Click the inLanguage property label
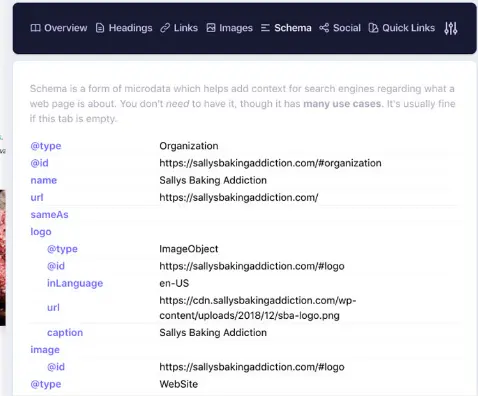The height and width of the screenshot is (396, 478). click(75, 283)
